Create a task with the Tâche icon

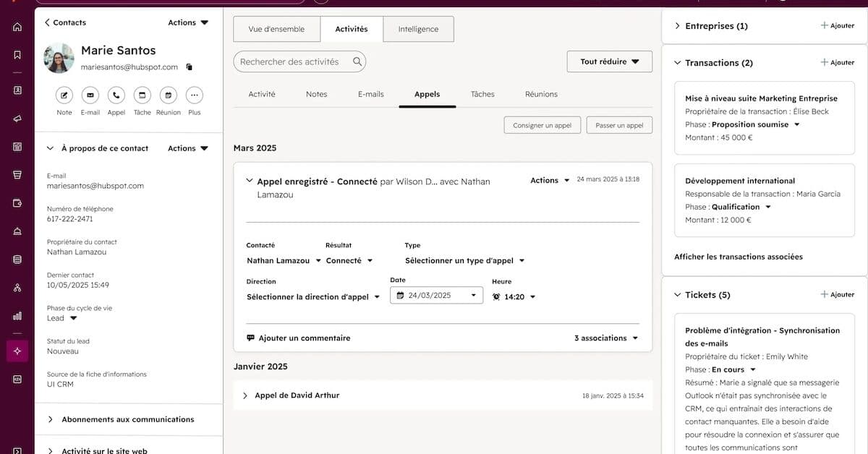coord(142,95)
